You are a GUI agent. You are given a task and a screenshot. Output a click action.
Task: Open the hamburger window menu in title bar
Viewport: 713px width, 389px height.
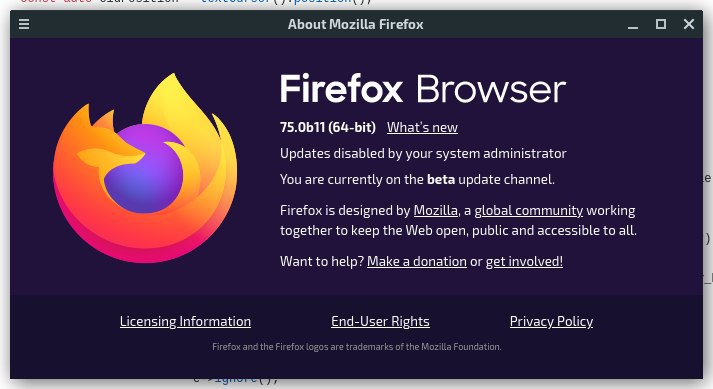24,24
